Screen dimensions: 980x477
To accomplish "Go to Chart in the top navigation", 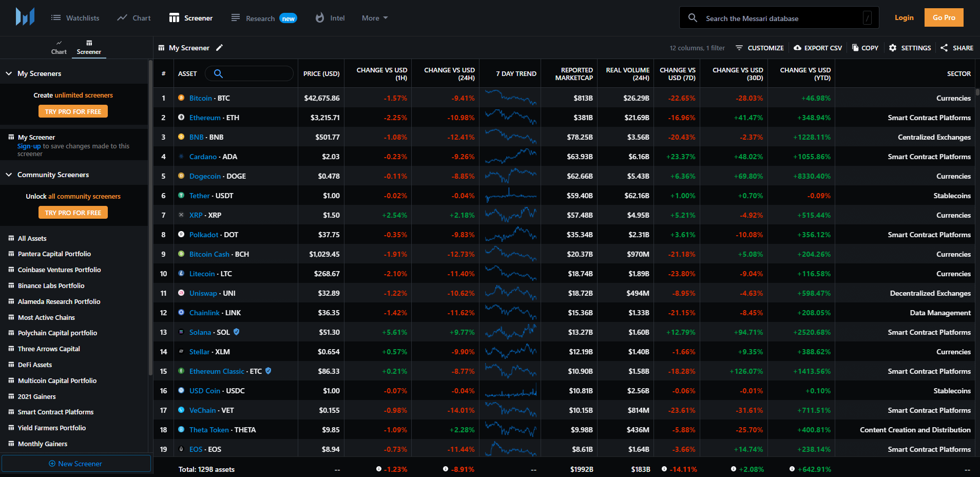I will (134, 18).
